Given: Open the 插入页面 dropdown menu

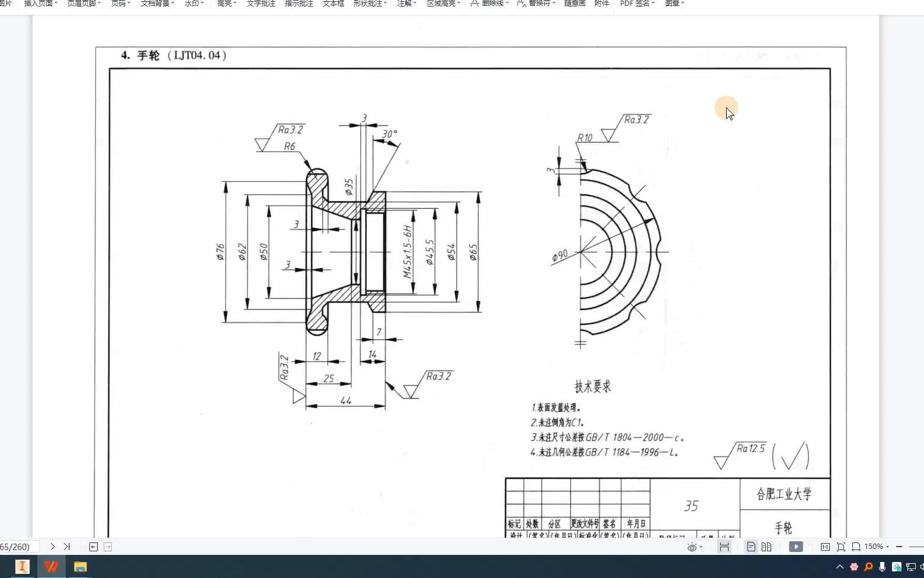Looking at the screenshot, I should [41, 4].
